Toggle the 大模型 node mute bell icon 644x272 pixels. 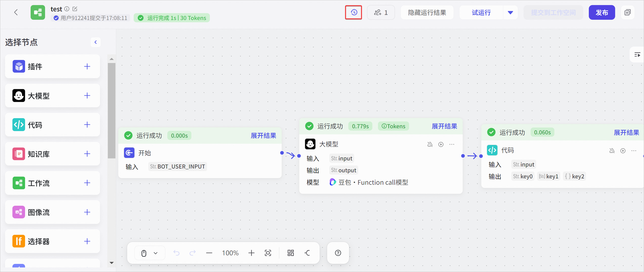click(x=430, y=144)
